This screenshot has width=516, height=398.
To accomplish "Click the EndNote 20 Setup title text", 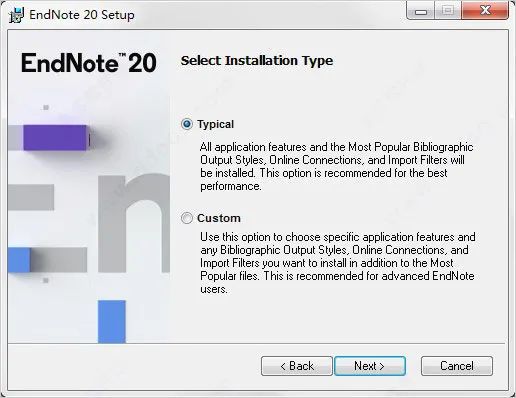I will coord(82,15).
